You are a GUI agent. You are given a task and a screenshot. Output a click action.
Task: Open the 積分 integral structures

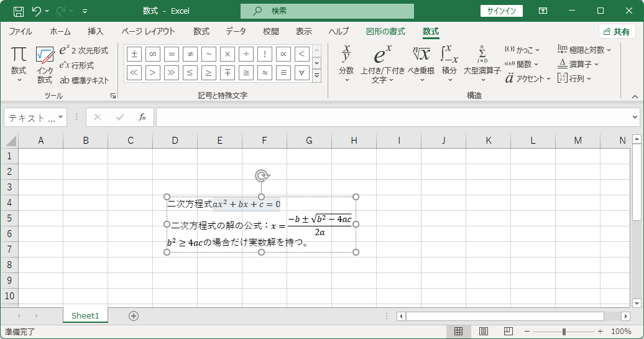(x=449, y=63)
